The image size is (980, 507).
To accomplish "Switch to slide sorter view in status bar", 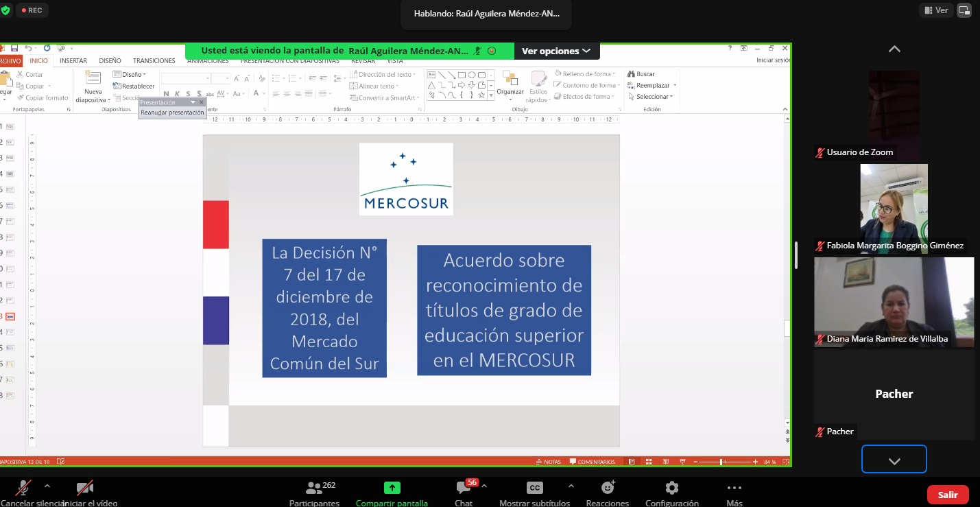I will tap(648, 462).
